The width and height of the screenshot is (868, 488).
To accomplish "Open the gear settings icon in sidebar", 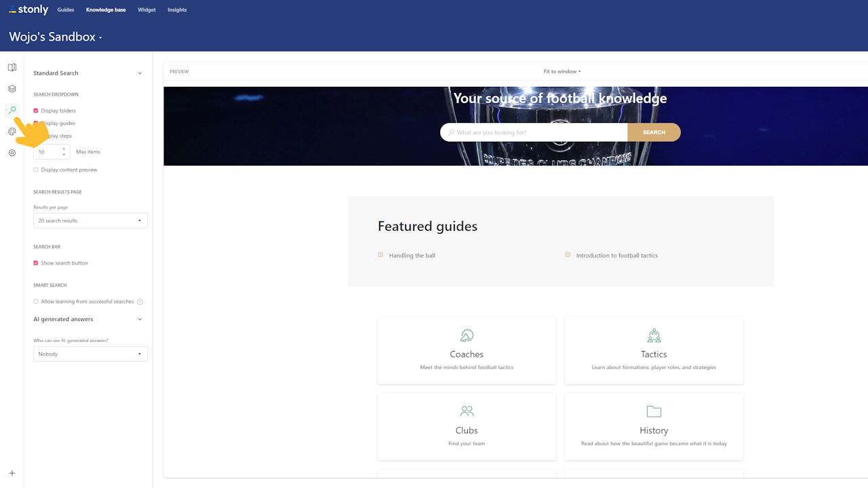I will [x=12, y=153].
